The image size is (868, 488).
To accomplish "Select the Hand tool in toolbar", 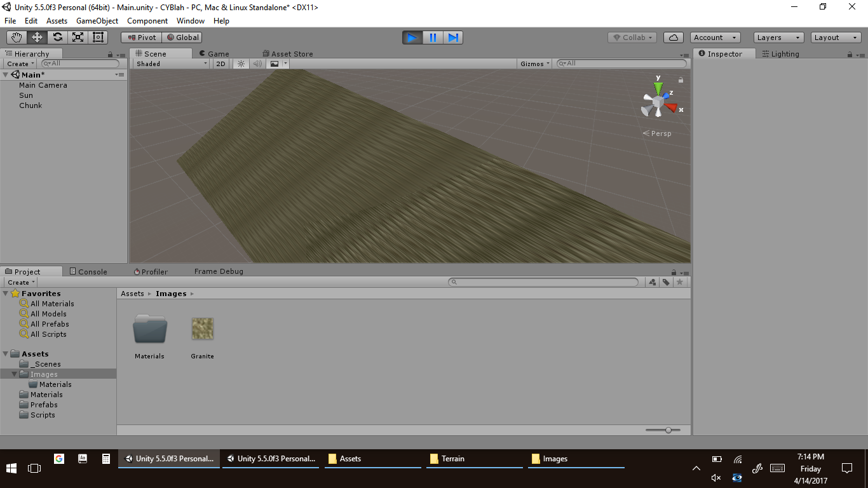I will pyautogui.click(x=17, y=37).
